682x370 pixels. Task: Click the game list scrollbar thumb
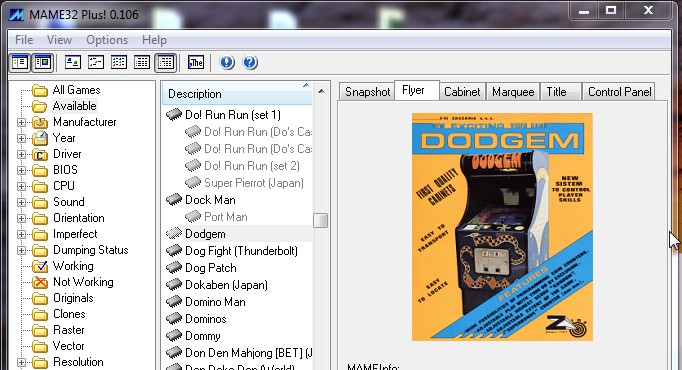[x=321, y=220]
